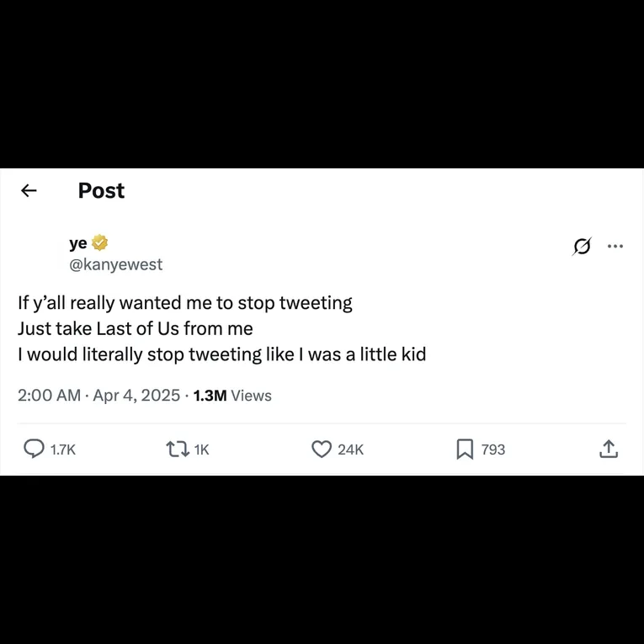Image resolution: width=644 pixels, height=644 pixels.
Task: Click the share upload icon
Action: point(609,450)
